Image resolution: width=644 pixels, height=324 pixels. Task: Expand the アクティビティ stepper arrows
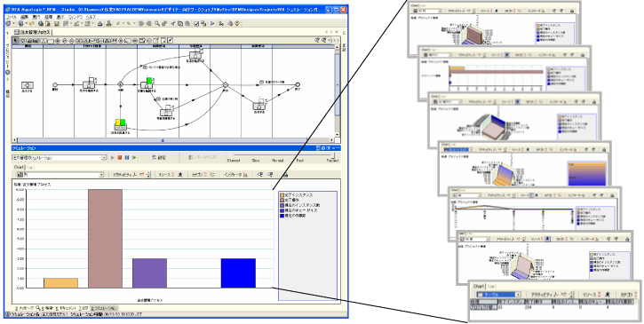(x=148, y=175)
